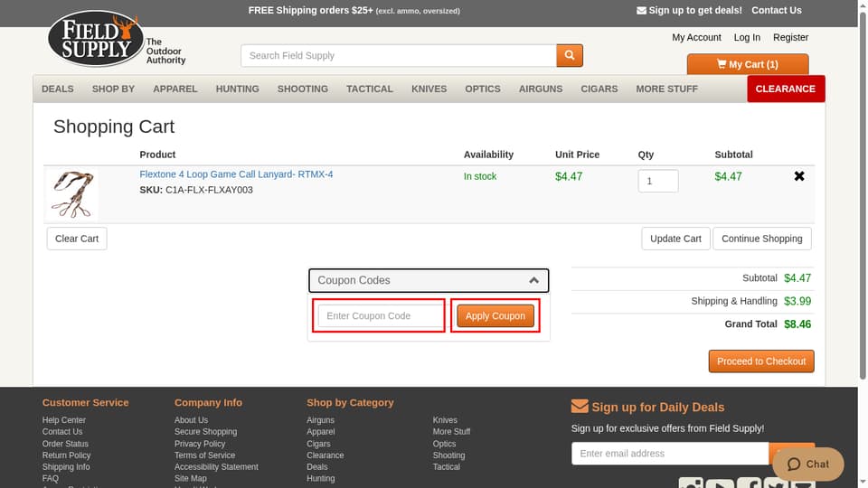Open the KNIVES menu

pos(429,89)
